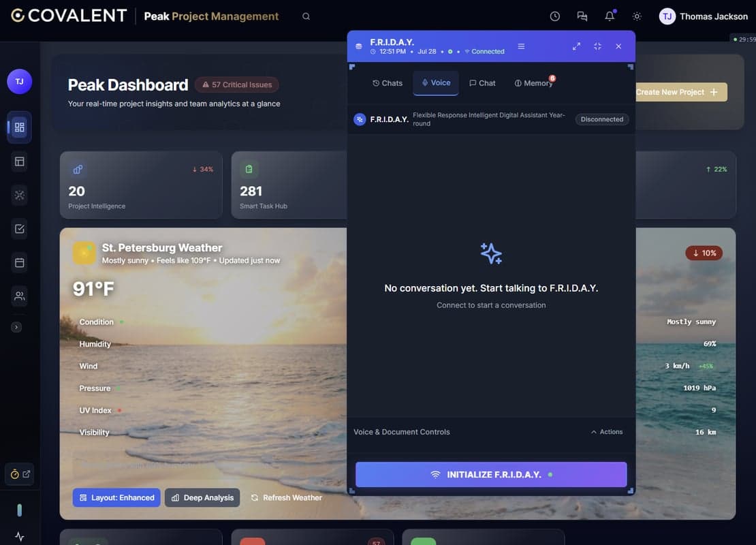756x545 pixels.
Task: Click the activity pulse icon at sidebar bottom
Action: [x=20, y=537]
